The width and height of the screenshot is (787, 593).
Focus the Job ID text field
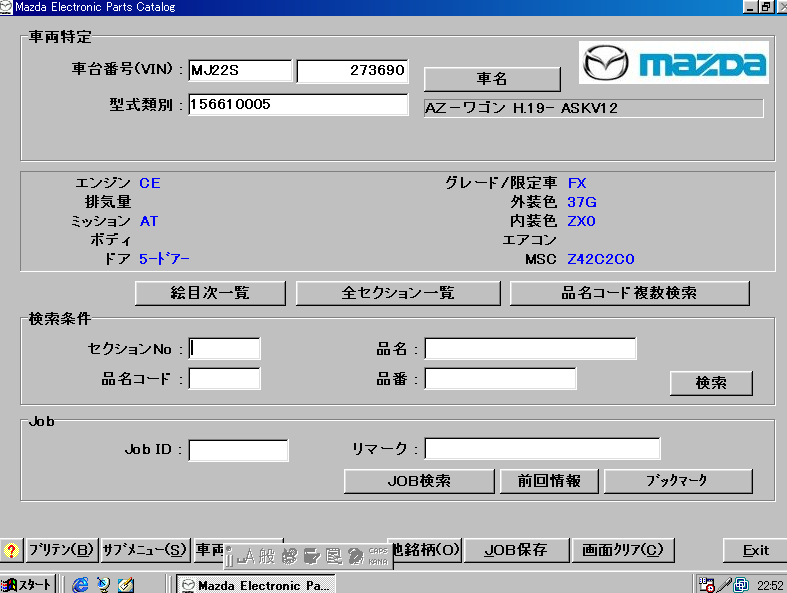pos(238,450)
